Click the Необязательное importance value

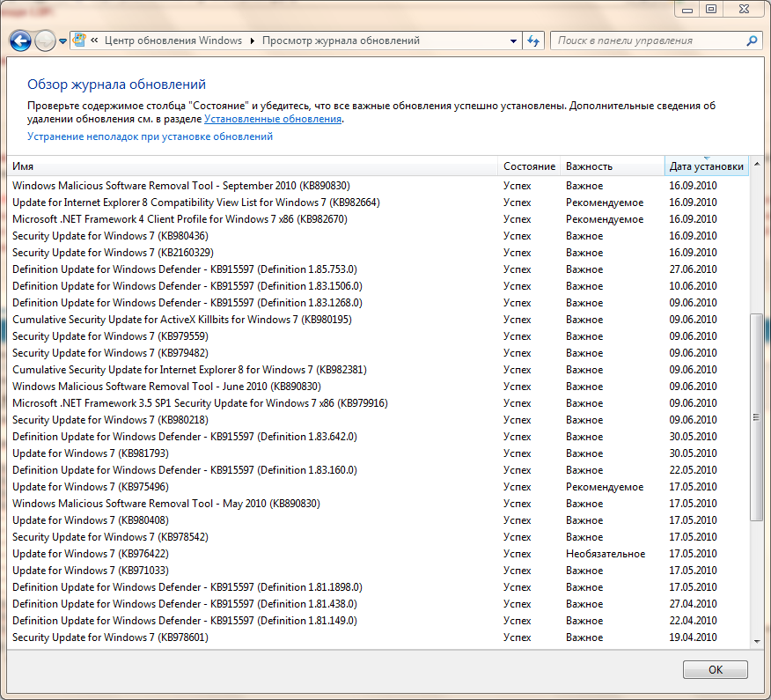click(x=606, y=554)
